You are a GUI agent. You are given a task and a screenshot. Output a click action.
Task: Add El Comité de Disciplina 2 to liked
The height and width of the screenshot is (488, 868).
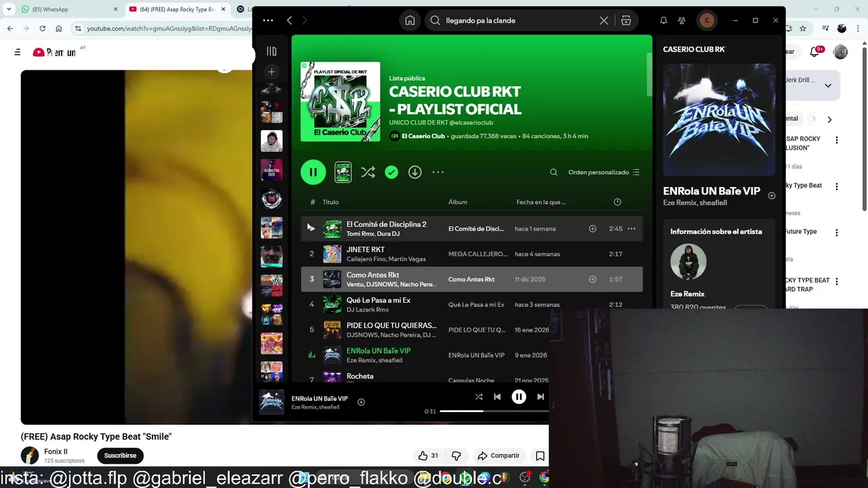593,229
